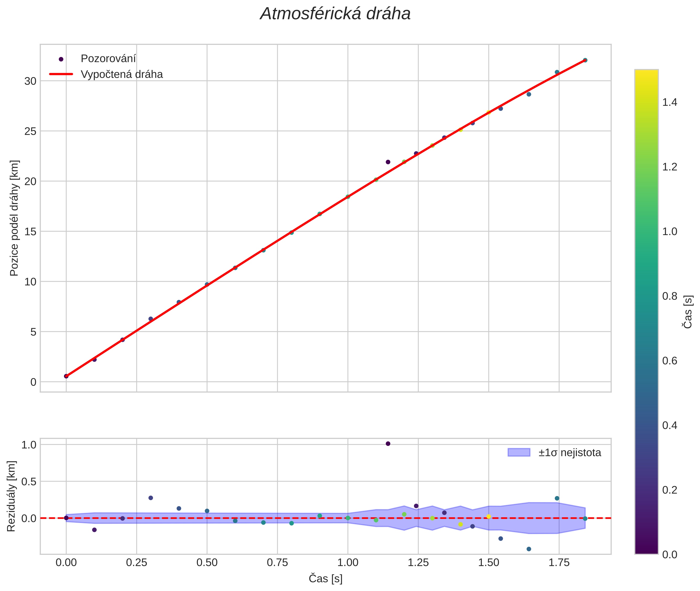Click the Vypočtená dráha legend text
The width and height of the screenshot is (700, 591).
tap(122, 74)
